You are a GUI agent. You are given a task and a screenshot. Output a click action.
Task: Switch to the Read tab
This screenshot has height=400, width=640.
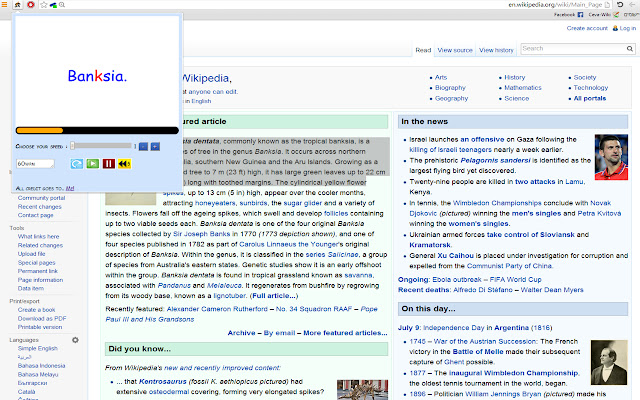point(423,50)
